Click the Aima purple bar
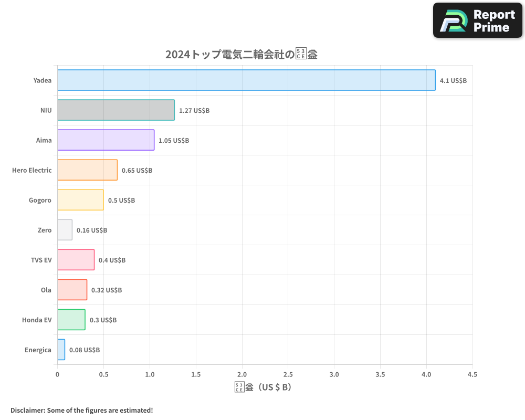Screen dimensions: 525x420 [105, 140]
